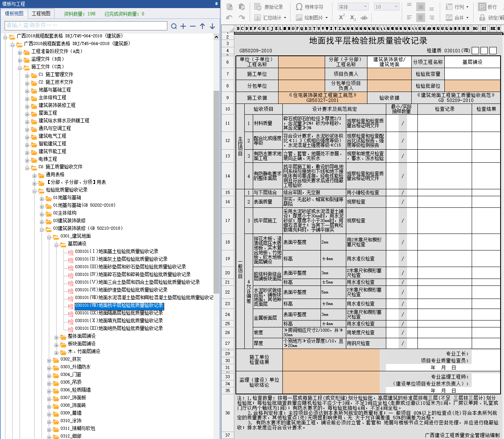The image size is (504, 439).
Task: Expand C1 施工管理文件 node
Action: point(27,75)
